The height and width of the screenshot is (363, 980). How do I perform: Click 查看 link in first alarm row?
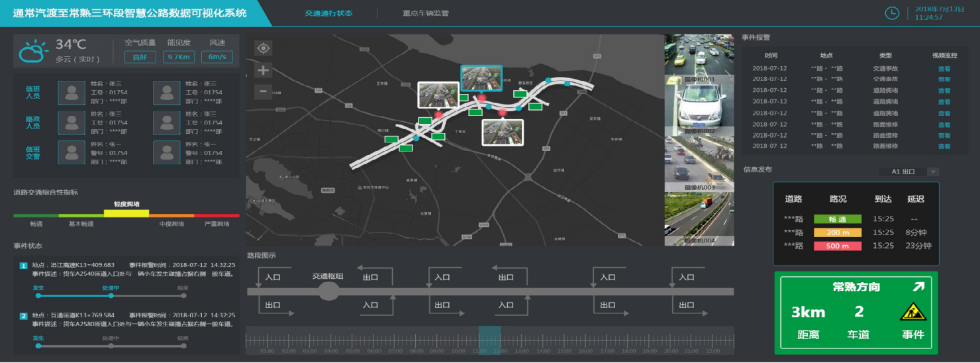coord(944,68)
